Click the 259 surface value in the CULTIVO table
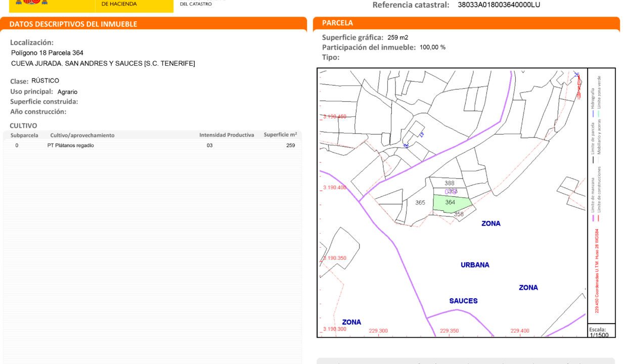The height and width of the screenshot is (364, 627). tap(290, 146)
